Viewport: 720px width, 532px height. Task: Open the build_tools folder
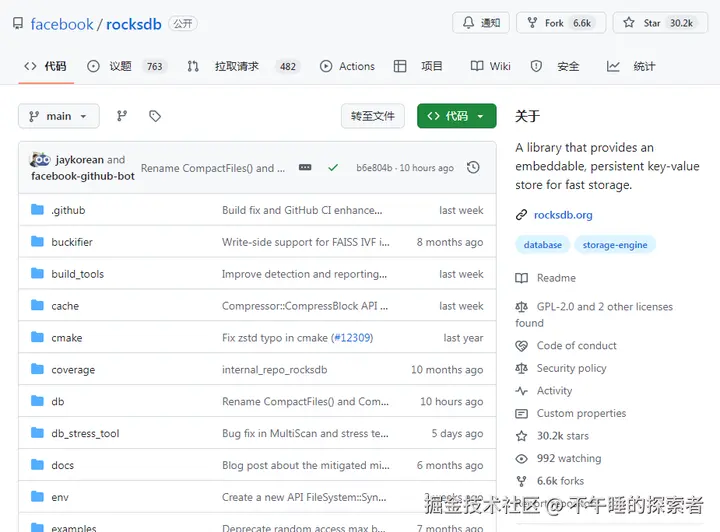point(78,274)
